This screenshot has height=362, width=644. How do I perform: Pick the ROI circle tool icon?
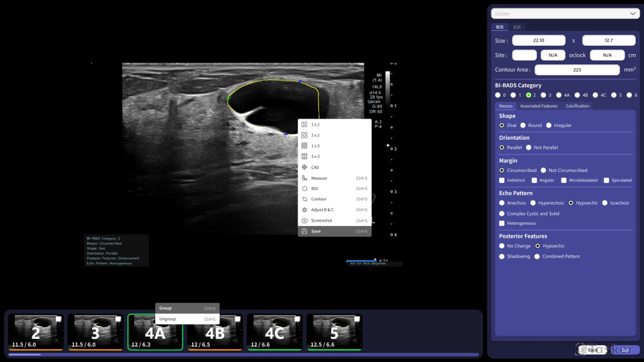304,189
